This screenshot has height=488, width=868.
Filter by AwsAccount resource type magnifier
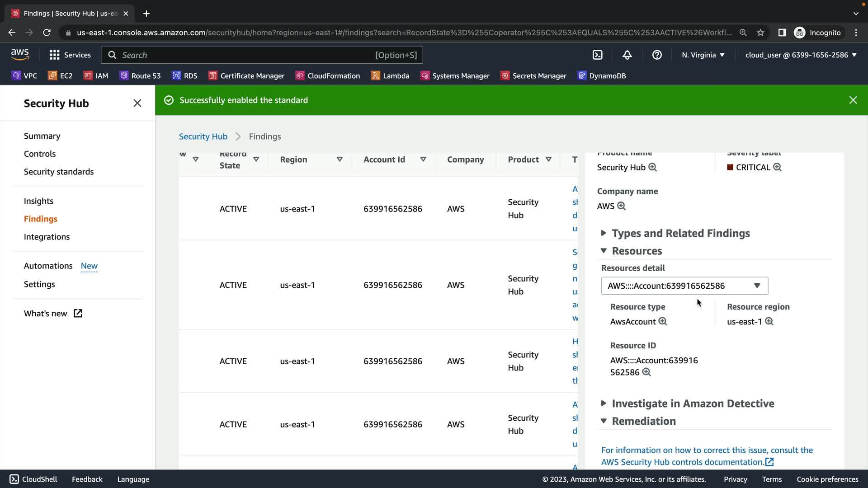[x=663, y=321]
